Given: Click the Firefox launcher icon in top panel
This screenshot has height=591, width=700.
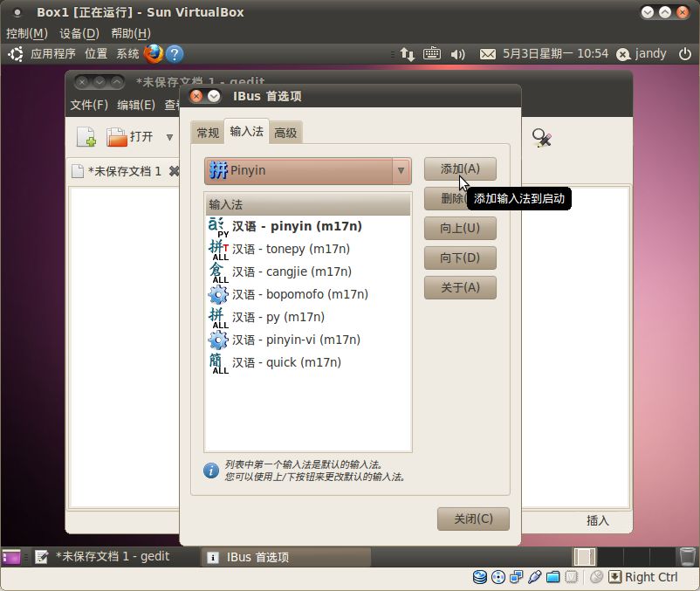Looking at the screenshot, I should point(154,54).
